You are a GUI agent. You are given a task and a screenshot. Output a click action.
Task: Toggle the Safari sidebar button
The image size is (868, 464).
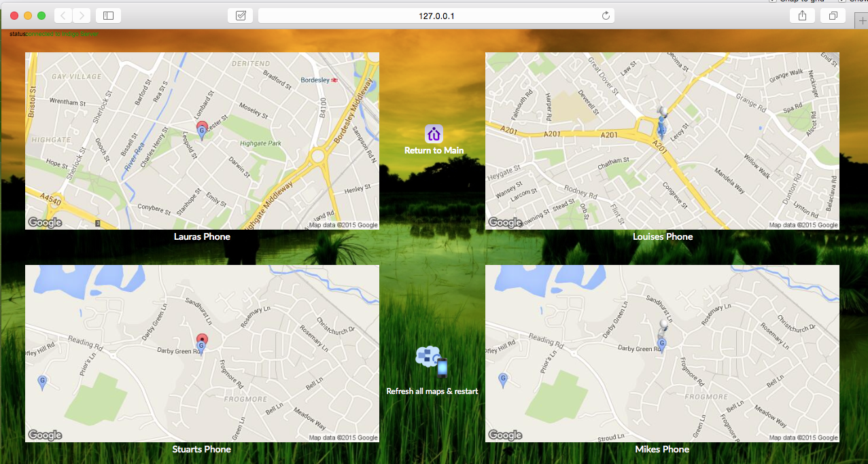pyautogui.click(x=108, y=15)
